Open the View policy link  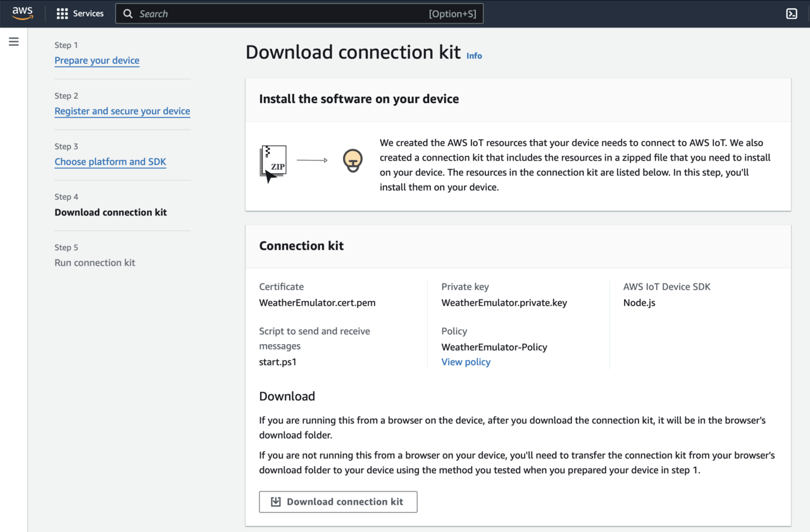coord(466,362)
